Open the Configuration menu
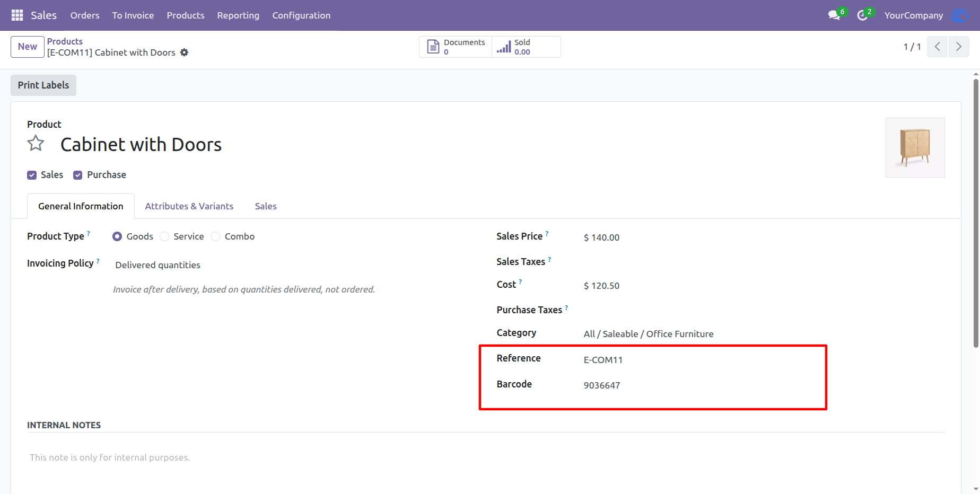The image size is (980, 494). [x=301, y=15]
